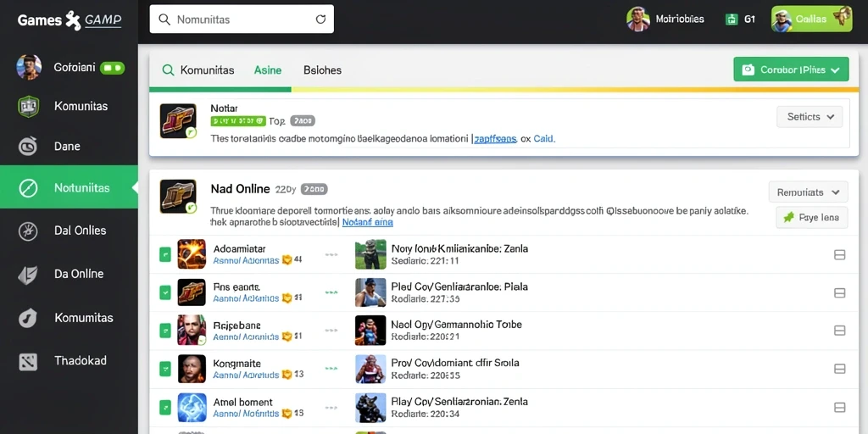Image resolution: width=868 pixels, height=434 pixels.
Task: Expand the Setticts dropdown
Action: click(810, 117)
